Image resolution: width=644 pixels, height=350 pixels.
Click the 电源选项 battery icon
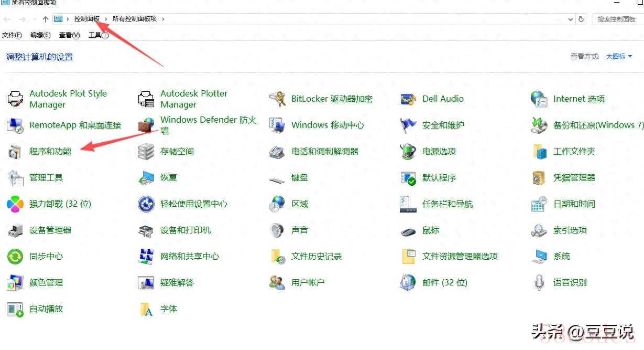(408, 152)
